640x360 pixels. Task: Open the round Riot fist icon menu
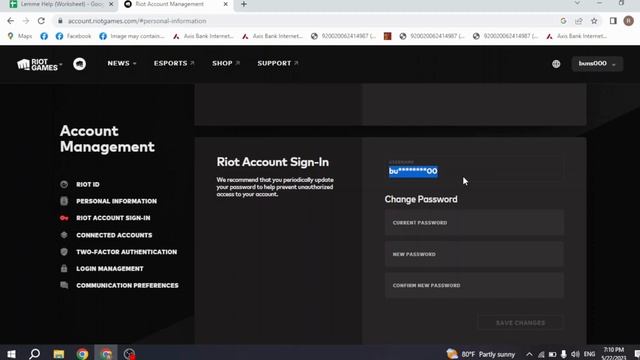[x=80, y=64]
